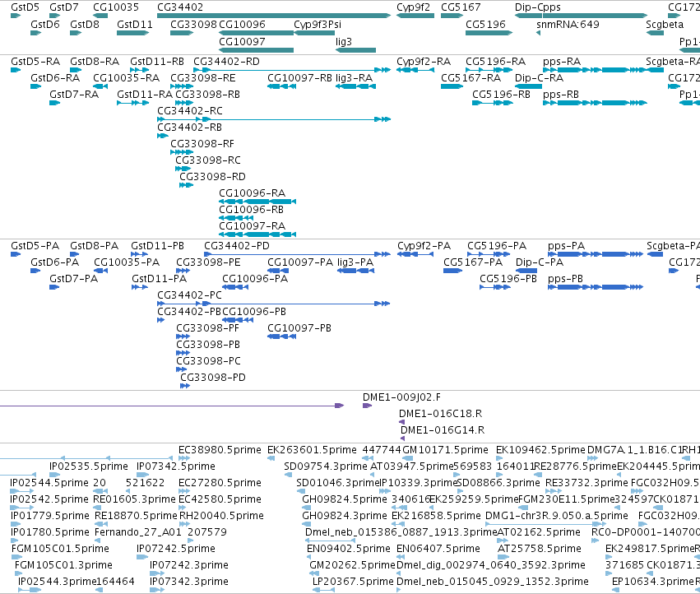700x594 pixels.
Task: Click the GM10171.5prime EST label
Action: tap(446, 450)
